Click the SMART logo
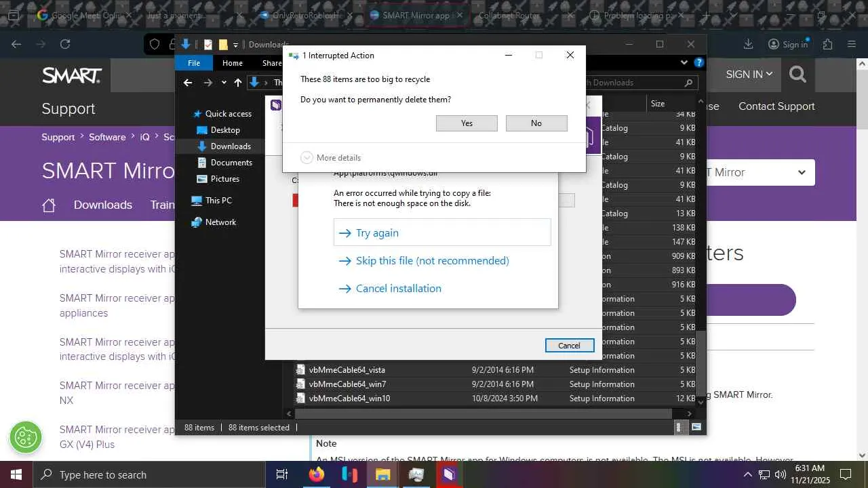 click(72, 75)
